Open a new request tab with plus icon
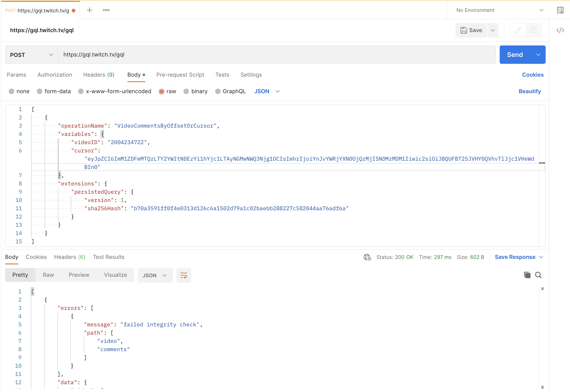The image size is (570, 392). (89, 10)
